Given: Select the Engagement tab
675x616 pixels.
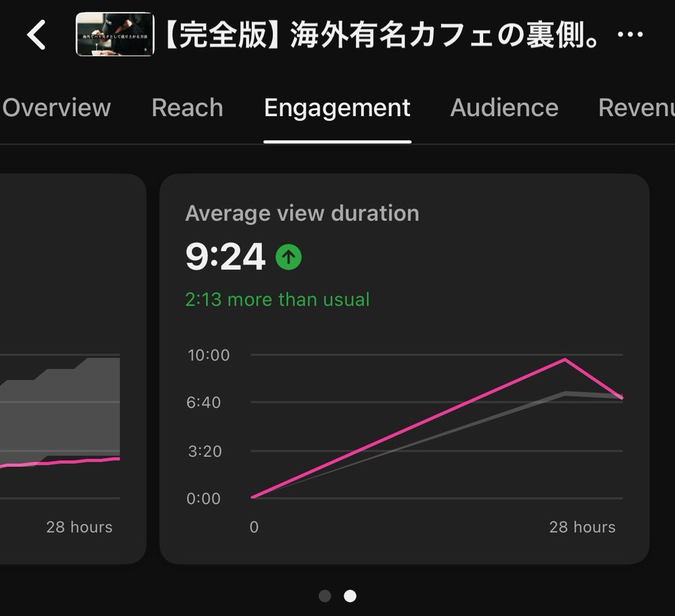Looking at the screenshot, I should (337, 108).
